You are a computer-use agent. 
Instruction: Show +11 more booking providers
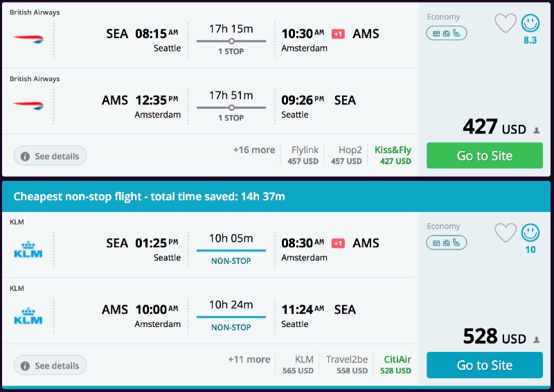click(249, 359)
